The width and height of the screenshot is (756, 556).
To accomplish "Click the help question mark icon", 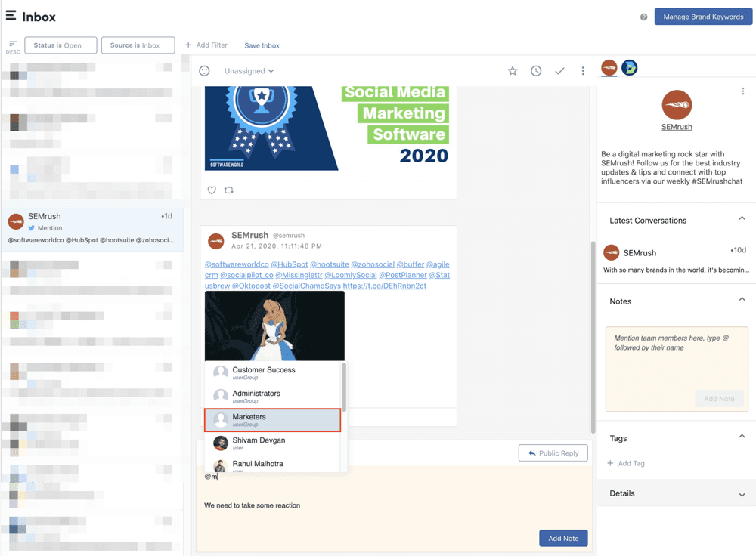I will (x=643, y=17).
